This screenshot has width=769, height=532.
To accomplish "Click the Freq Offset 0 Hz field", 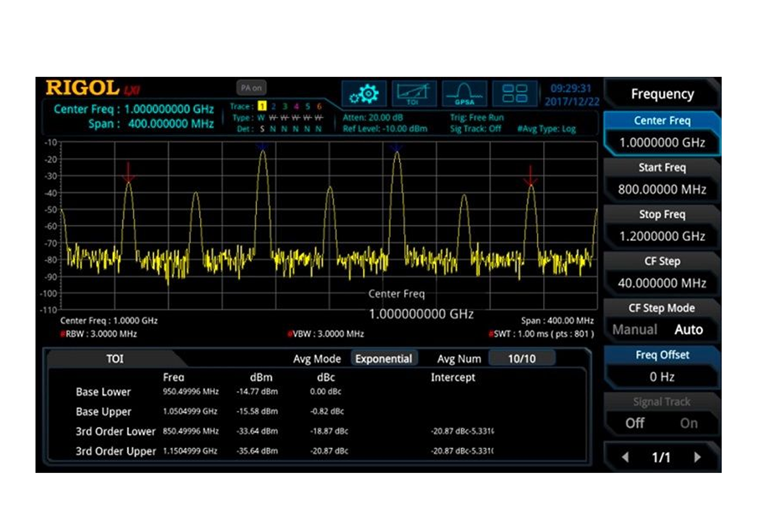I will tap(662, 377).
